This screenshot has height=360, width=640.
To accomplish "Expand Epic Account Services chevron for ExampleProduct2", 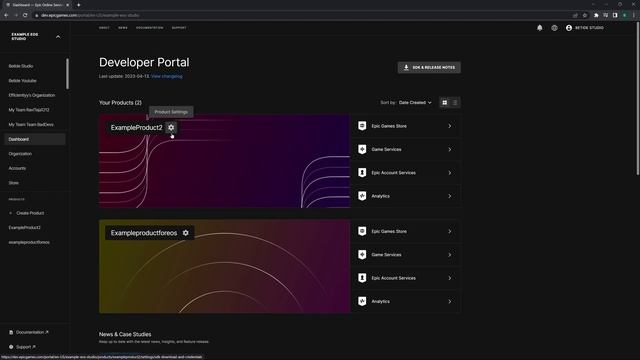I will [x=450, y=173].
